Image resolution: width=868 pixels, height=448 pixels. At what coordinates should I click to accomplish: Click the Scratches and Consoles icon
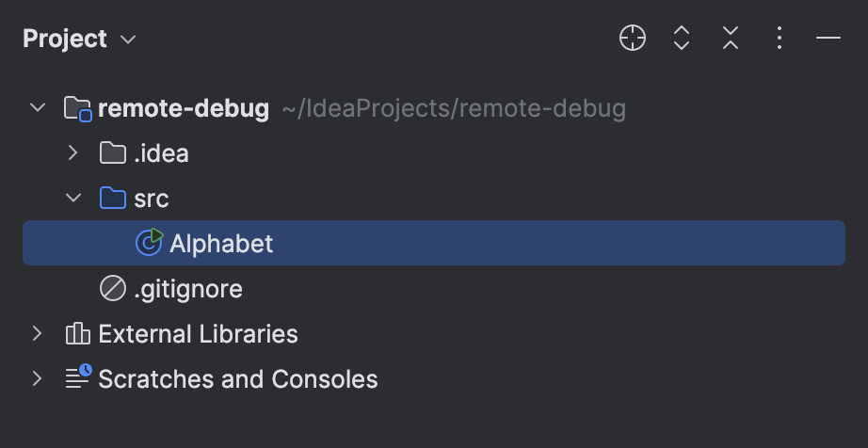(x=78, y=376)
